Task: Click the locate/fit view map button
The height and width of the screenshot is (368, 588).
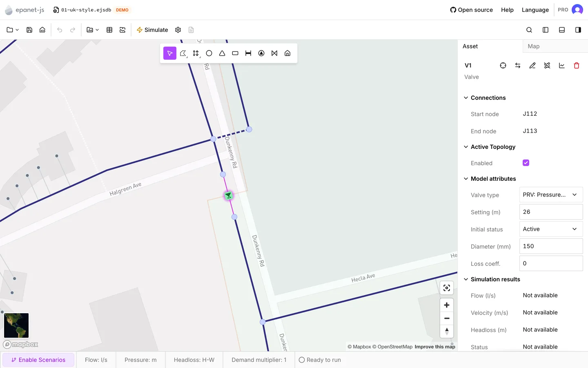Action: [x=447, y=288]
